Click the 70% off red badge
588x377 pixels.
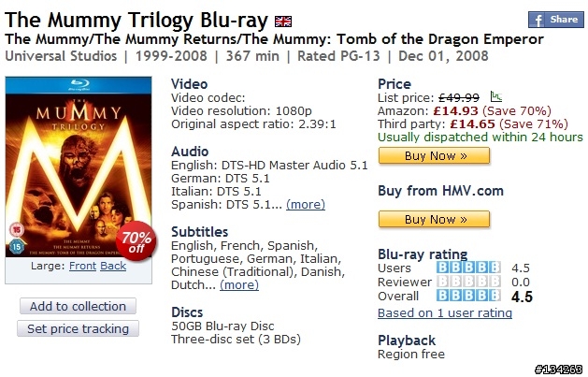[136, 240]
